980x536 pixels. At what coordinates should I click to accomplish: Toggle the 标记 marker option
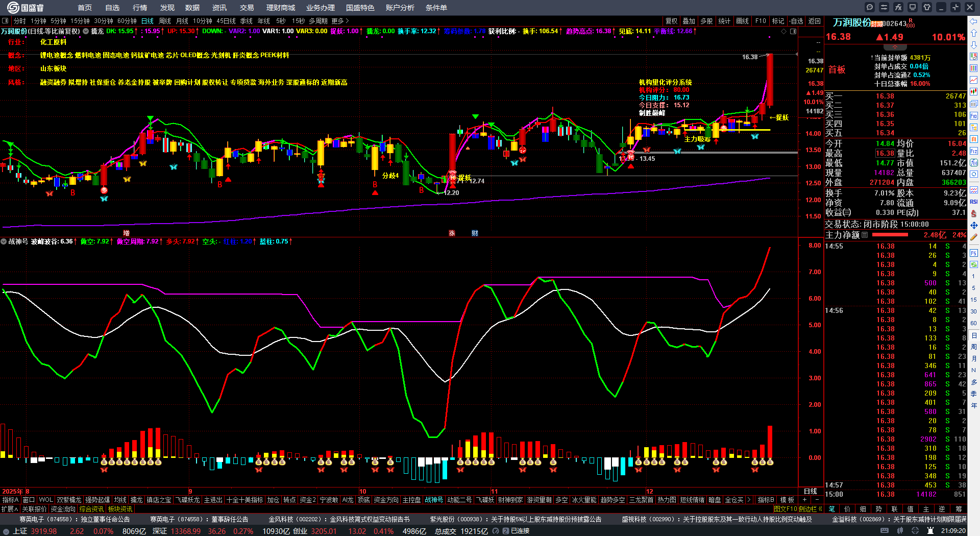click(778, 21)
